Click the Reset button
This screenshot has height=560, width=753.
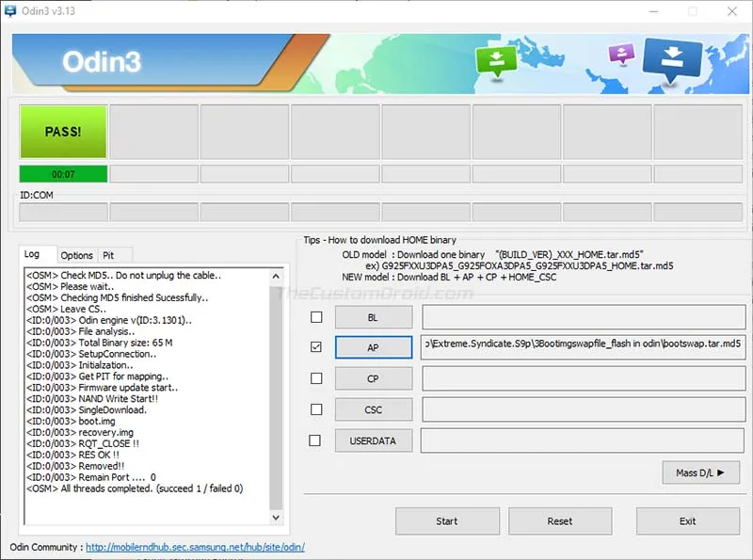point(559,520)
